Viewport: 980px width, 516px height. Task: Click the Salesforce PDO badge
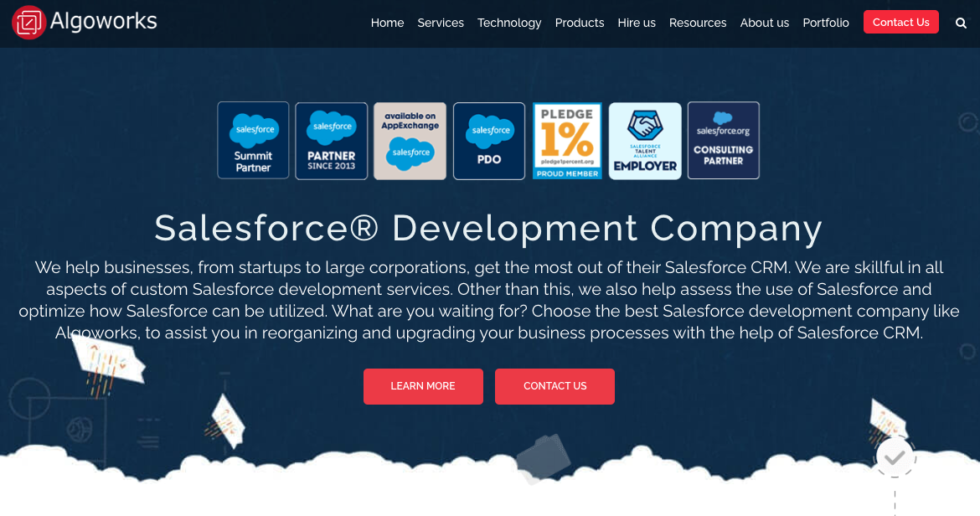489,141
